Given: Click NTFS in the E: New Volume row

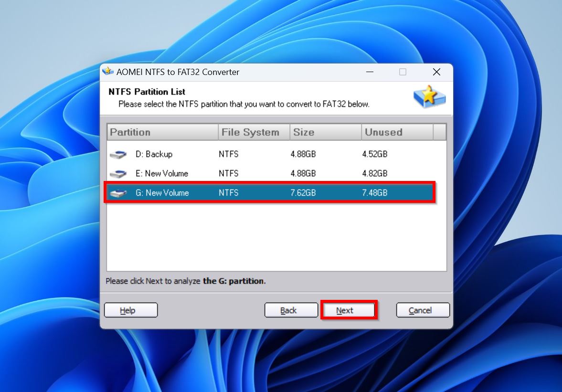Looking at the screenshot, I should point(229,173).
